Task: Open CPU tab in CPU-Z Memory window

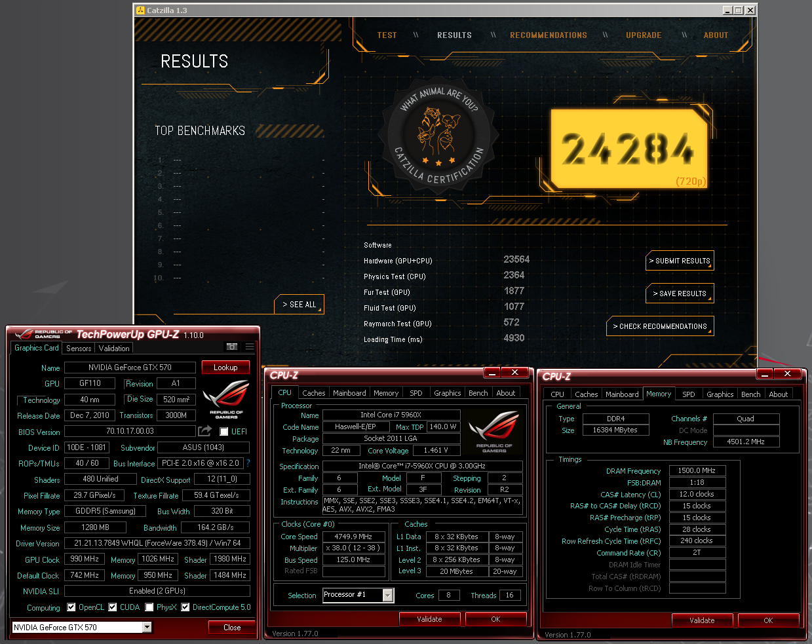Action: pos(557,394)
